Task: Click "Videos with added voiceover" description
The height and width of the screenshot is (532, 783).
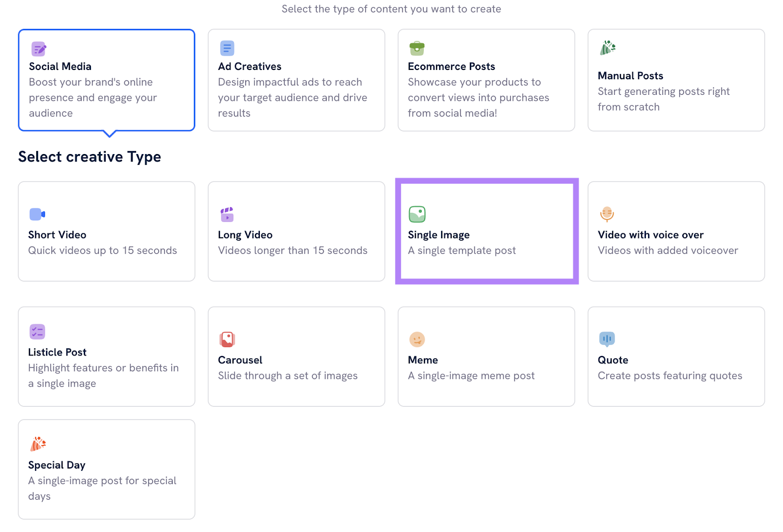Action: tap(668, 250)
